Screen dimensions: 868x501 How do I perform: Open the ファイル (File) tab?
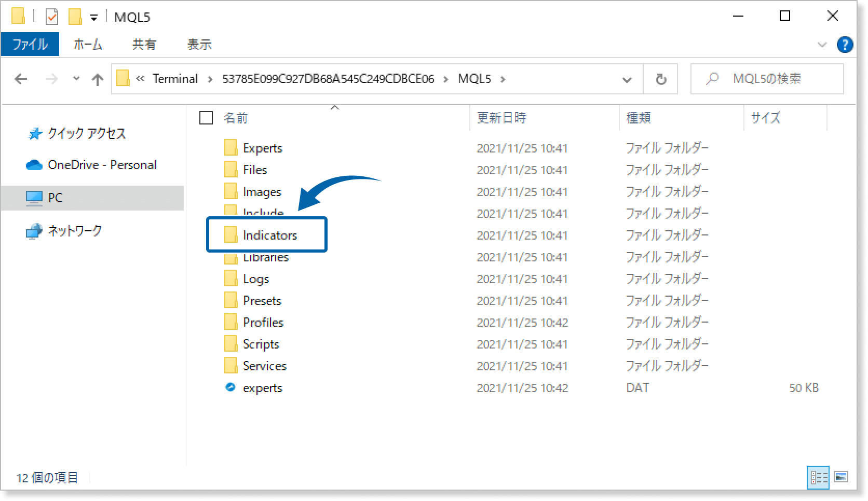[30, 44]
